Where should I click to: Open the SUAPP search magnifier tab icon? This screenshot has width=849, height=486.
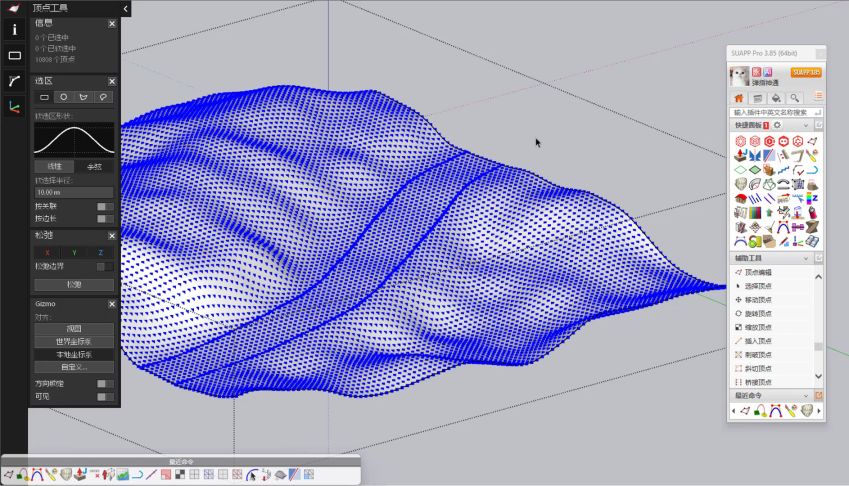(794, 98)
